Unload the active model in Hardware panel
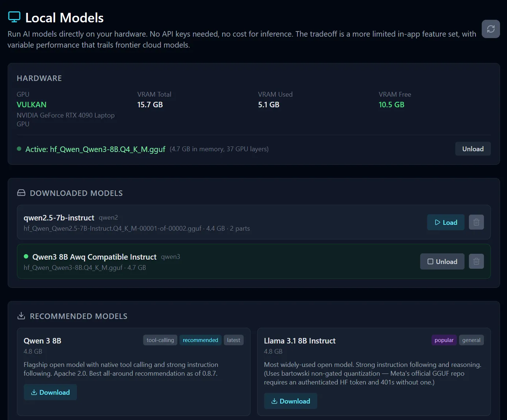The image size is (507, 420). (x=473, y=149)
